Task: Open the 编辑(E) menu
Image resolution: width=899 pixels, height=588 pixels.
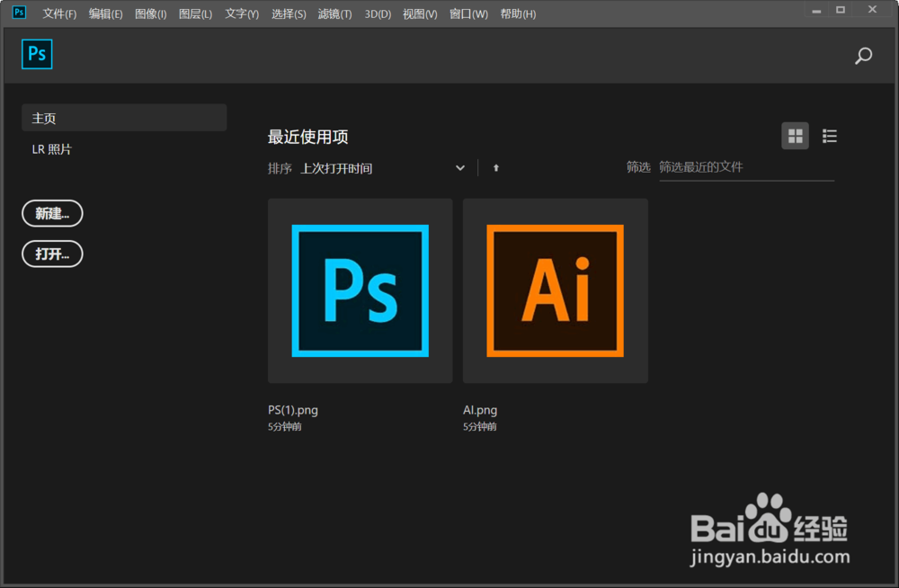Action: [105, 13]
